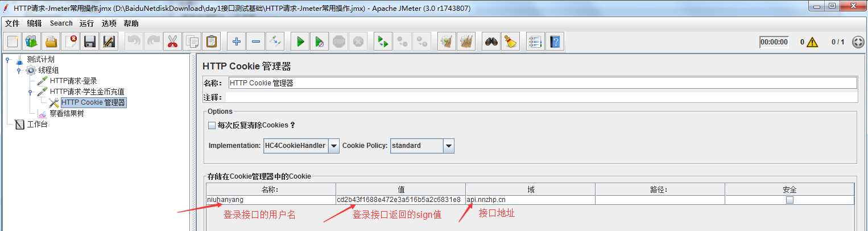868x231 pixels.
Task: Open the Function Helper dialog icon
Action: pyautogui.click(x=536, y=42)
